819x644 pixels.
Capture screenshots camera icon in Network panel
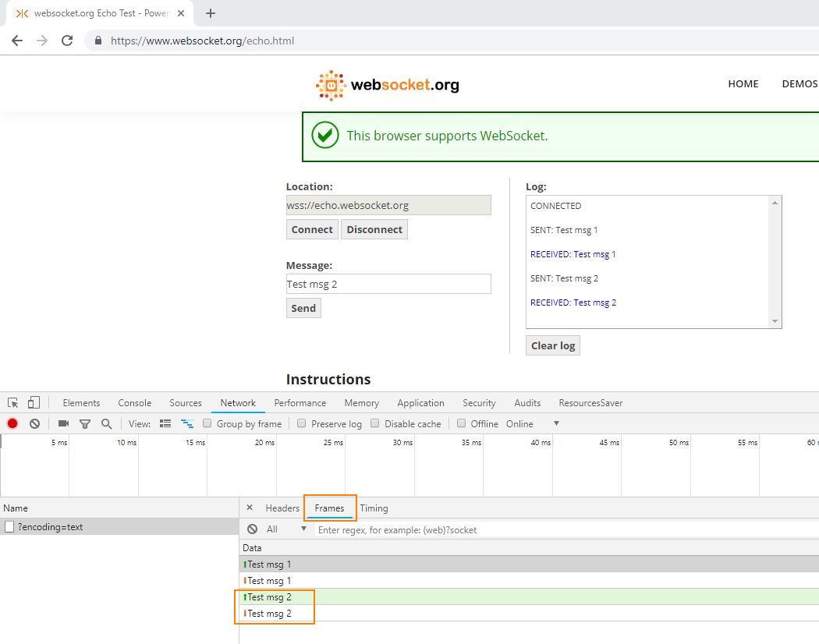coord(64,423)
